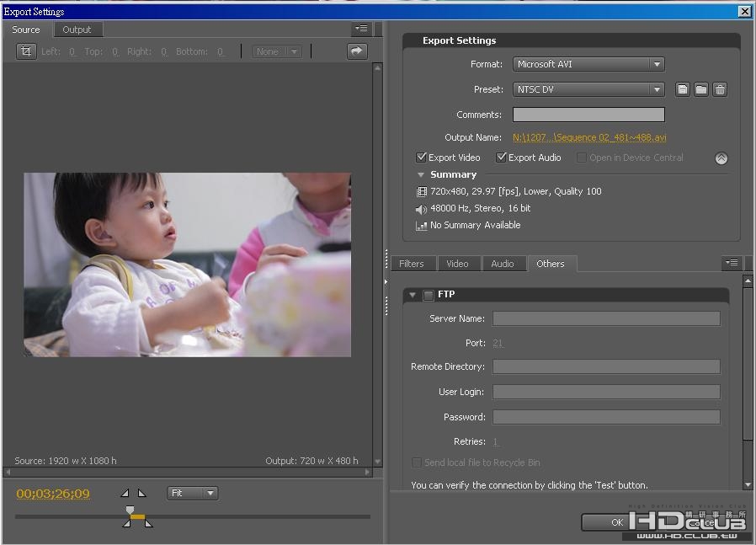Click the User Login field
Image resolution: width=756 pixels, height=545 pixels.
click(x=606, y=392)
